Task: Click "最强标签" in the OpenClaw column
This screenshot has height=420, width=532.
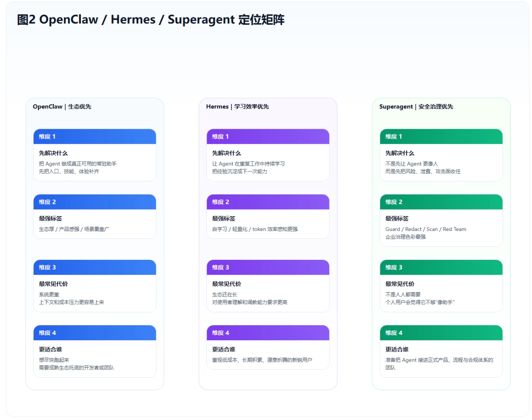Action: (50, 219)
